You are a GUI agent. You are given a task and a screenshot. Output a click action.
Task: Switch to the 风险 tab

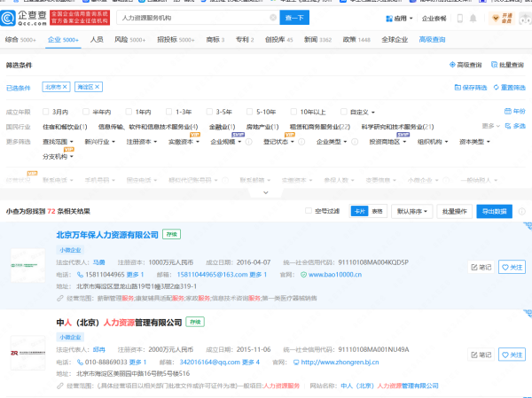point(130,40)
